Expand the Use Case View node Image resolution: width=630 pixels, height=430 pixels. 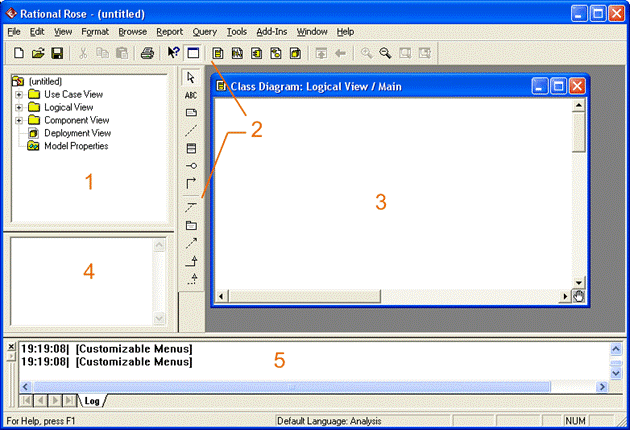[x=19, y=95]
